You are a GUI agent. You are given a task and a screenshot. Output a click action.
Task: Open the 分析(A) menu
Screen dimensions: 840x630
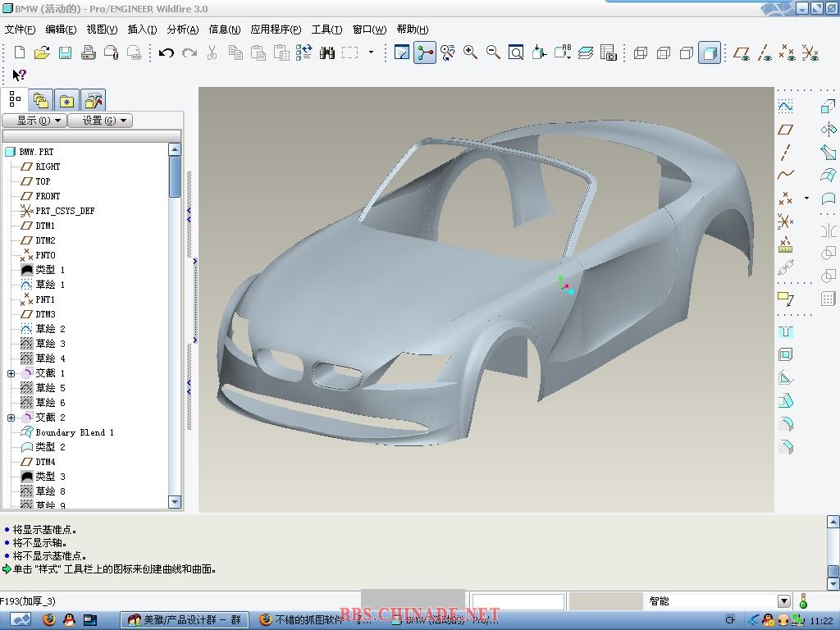(183, 30)
